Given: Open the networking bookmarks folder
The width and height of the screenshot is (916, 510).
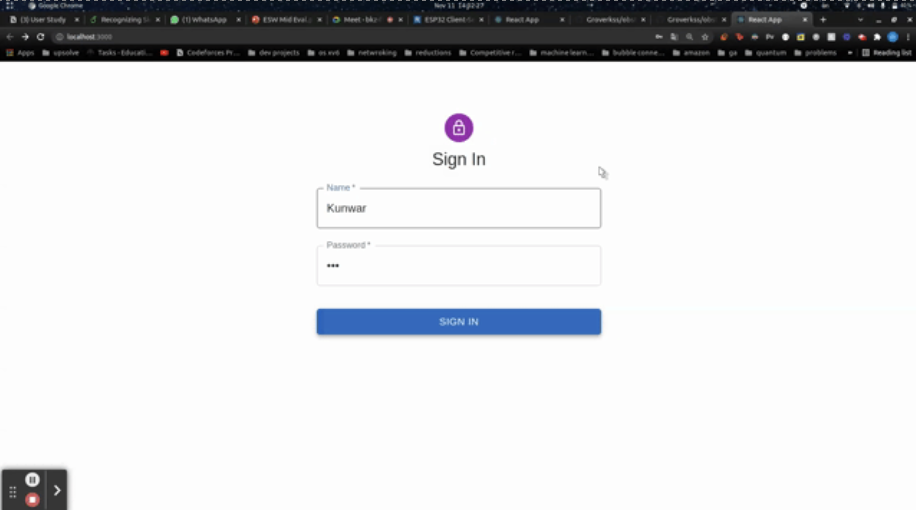Looking at the screenshot, I should 372,53.
